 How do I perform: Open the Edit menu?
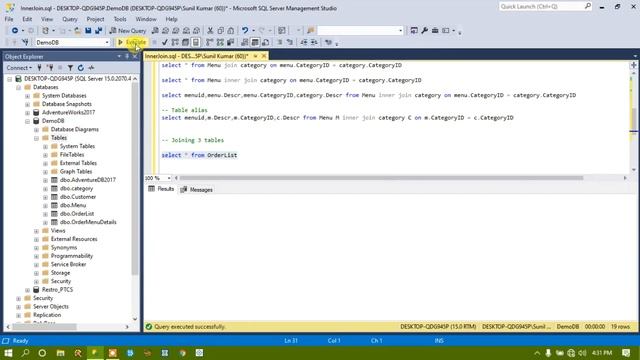27,19
